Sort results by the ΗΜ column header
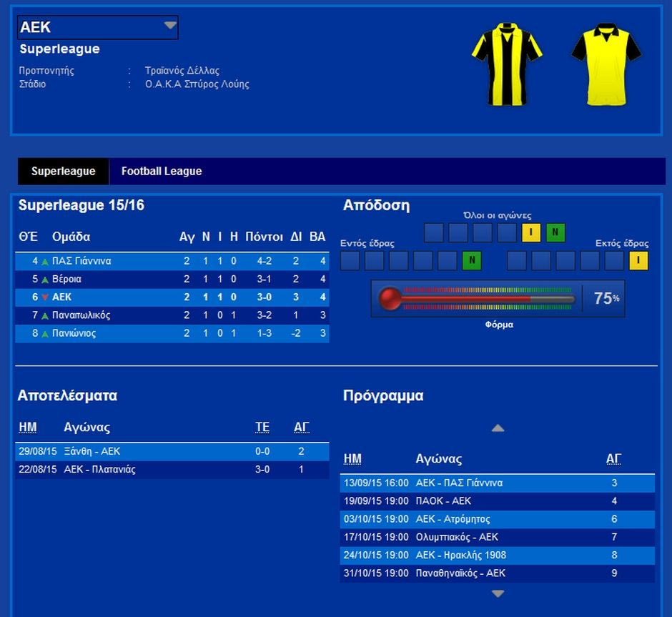This screenshot has height=617, width=672. 27,428
